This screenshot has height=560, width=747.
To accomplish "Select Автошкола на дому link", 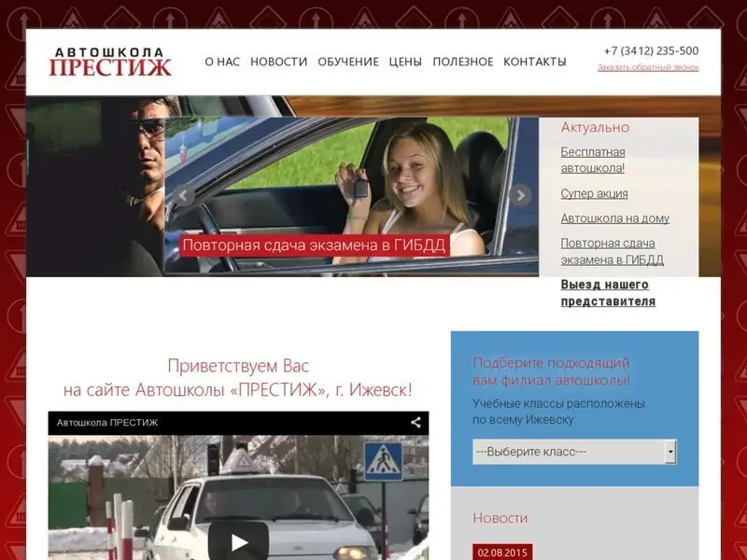I will pyautogui.click(x=614, y=218).
